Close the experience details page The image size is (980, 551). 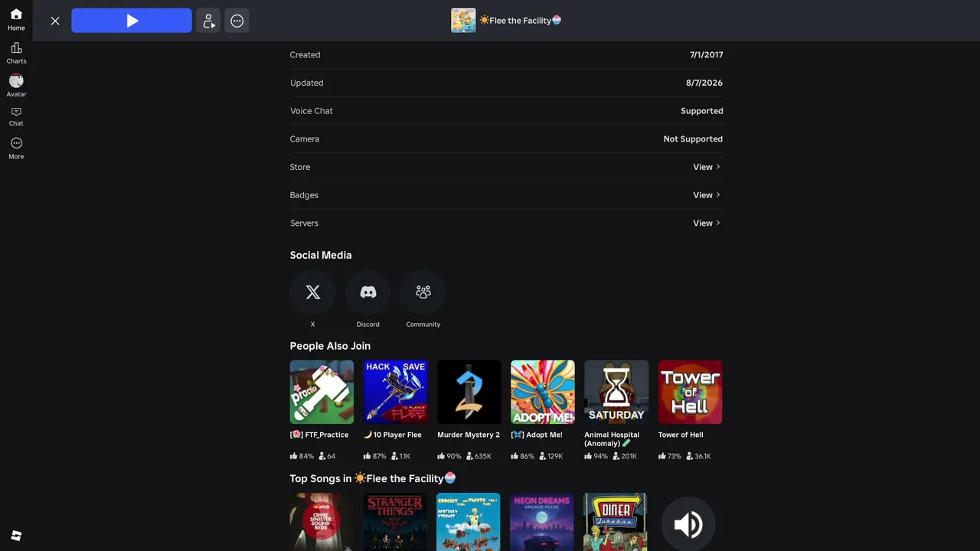[x=55, y=21]
